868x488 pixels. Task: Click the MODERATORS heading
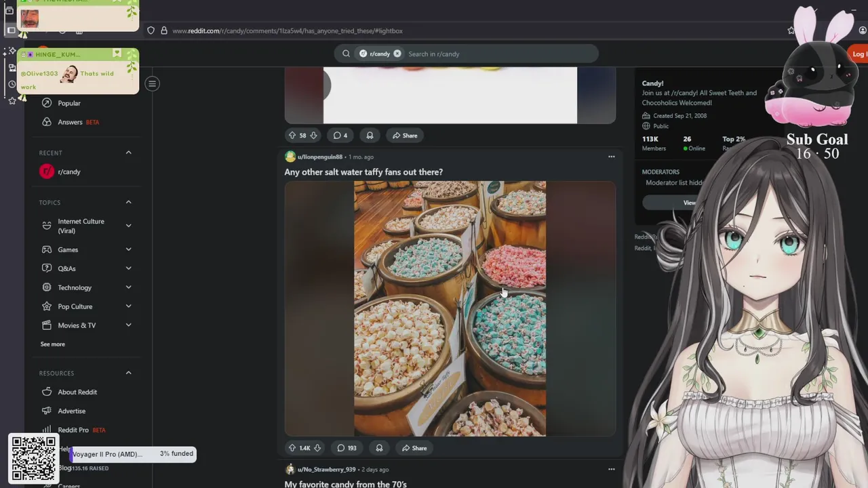(x=660, y=172)
